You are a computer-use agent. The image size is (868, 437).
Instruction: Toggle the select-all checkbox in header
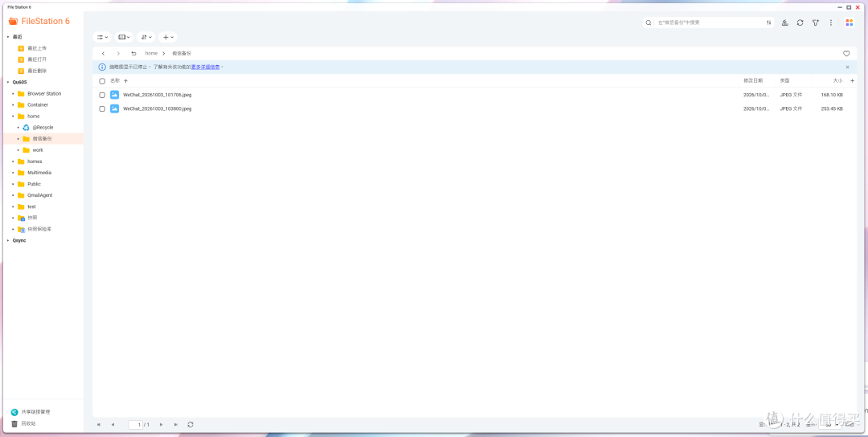(x=102, y=81)
